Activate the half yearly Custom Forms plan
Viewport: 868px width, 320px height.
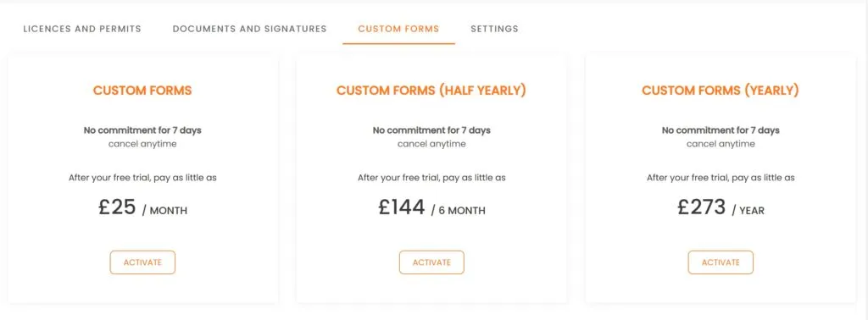(431, 262)
